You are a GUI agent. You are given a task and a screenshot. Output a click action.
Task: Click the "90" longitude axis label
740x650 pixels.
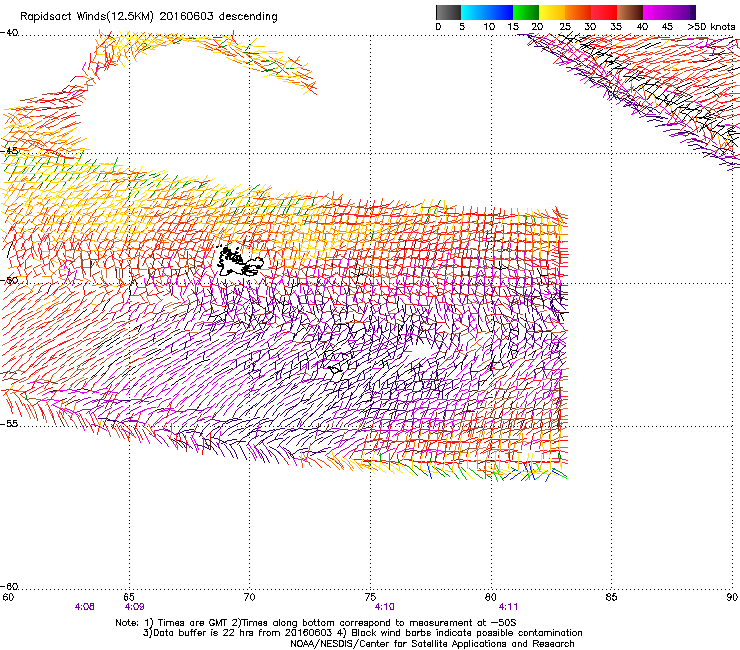732,597
